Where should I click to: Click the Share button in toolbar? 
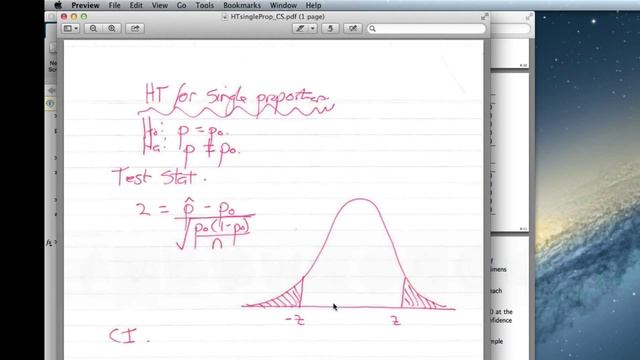[x=135, y=28]
